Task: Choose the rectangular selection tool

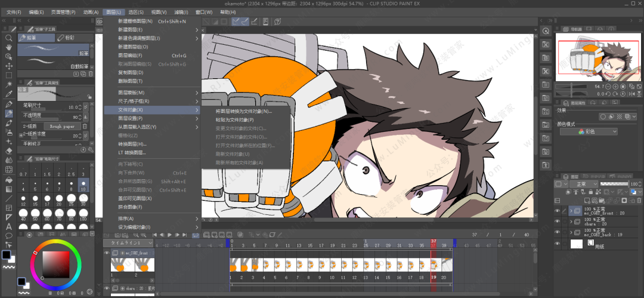Action: point(9,75)
